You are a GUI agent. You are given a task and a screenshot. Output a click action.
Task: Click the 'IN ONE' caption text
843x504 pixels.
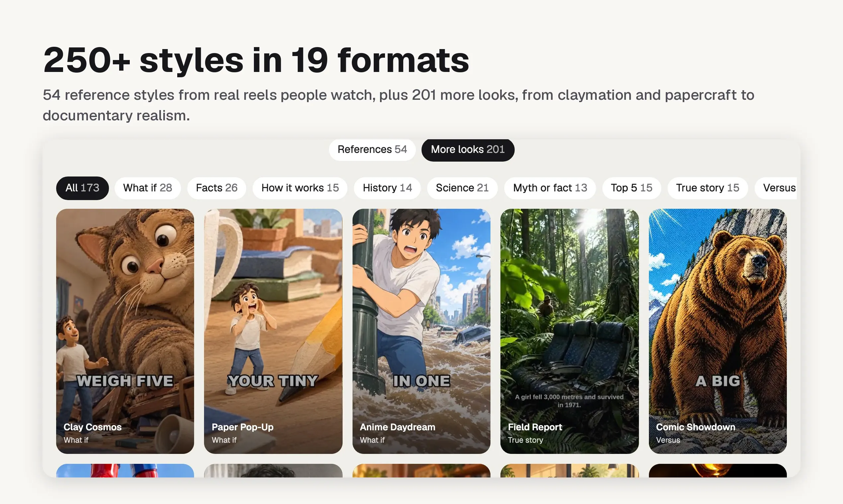coord(421,381)
